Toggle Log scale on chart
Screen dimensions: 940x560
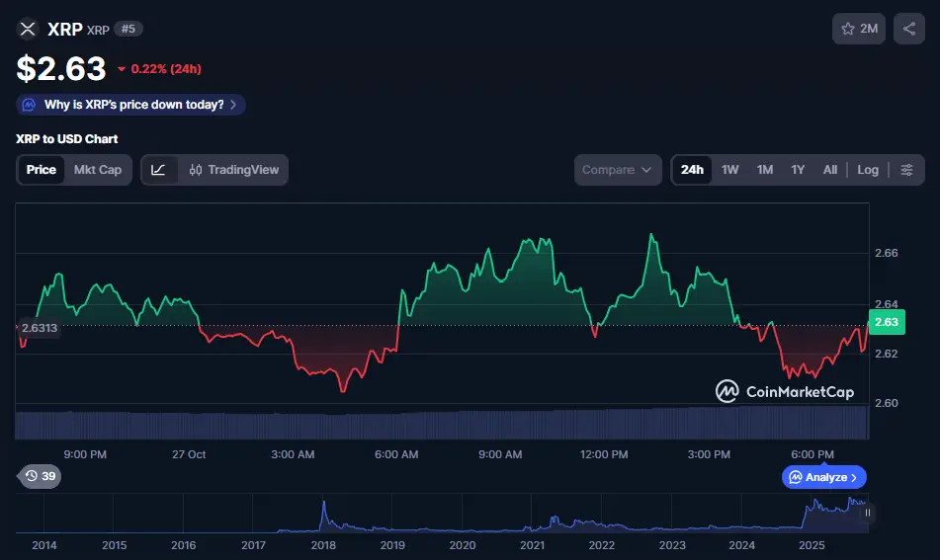pyautogui.click(x=868, y=170)
